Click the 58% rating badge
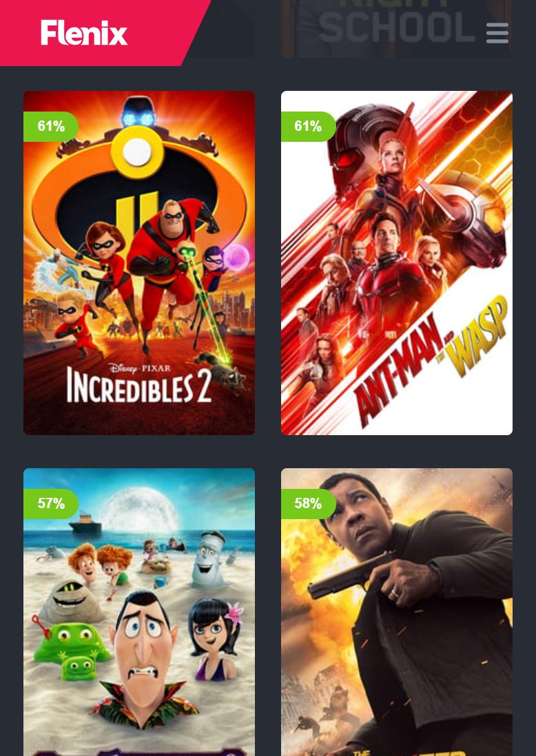 pyautogui.click(x=308, y=503)
